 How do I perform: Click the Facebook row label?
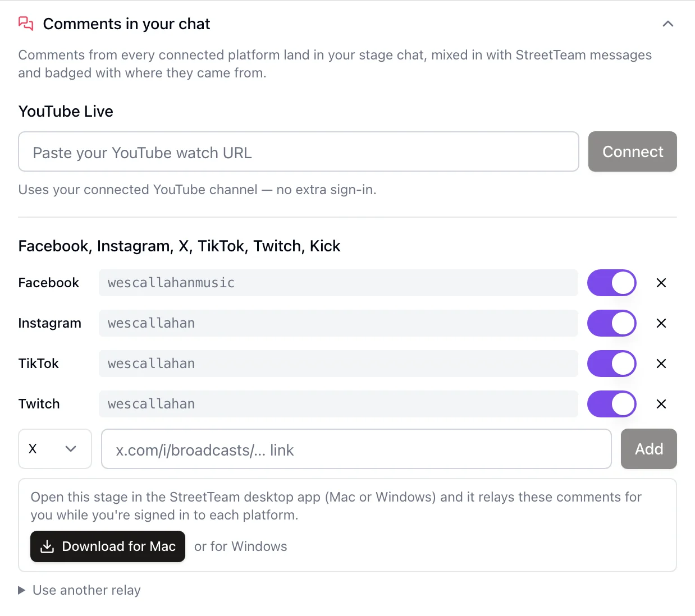[x=49, y=283]
